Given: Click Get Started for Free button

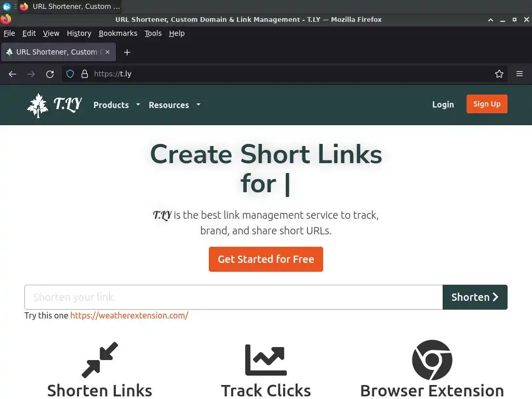Looking at the screenshot, I should click(x=266, y=259).
